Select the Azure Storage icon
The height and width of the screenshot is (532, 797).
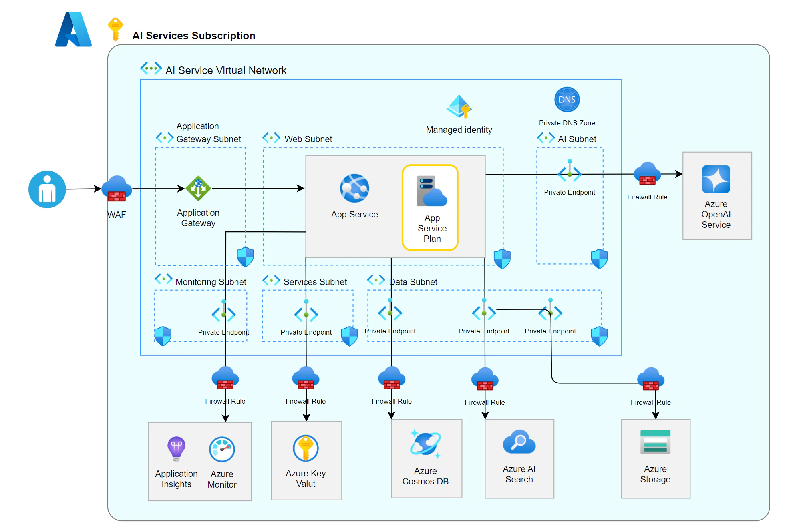[x=655, y=442]
